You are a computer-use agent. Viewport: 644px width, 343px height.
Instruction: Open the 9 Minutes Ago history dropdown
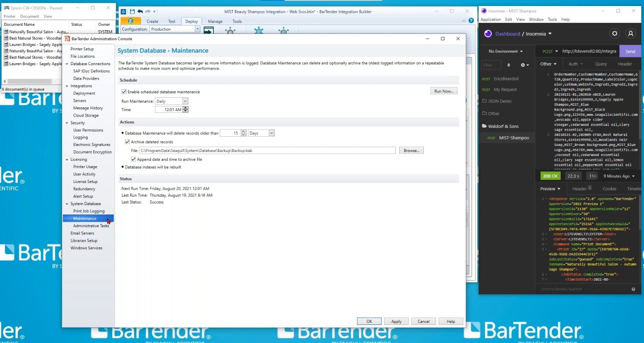click(x=619, y=176)
